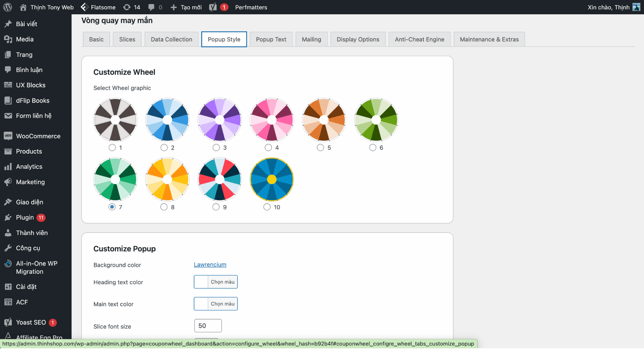Open the WordPress logo menu in admin bar
Viewport: 644px width, 349px height.
[7, 7]
